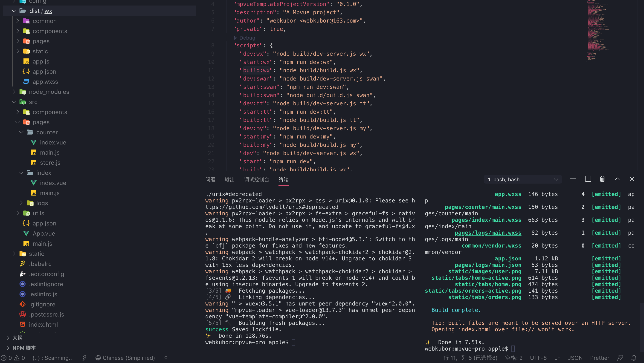Maximize panel with the up chevron
The width and height of the screenshot is (644, 363).
(x=617, y=179)
